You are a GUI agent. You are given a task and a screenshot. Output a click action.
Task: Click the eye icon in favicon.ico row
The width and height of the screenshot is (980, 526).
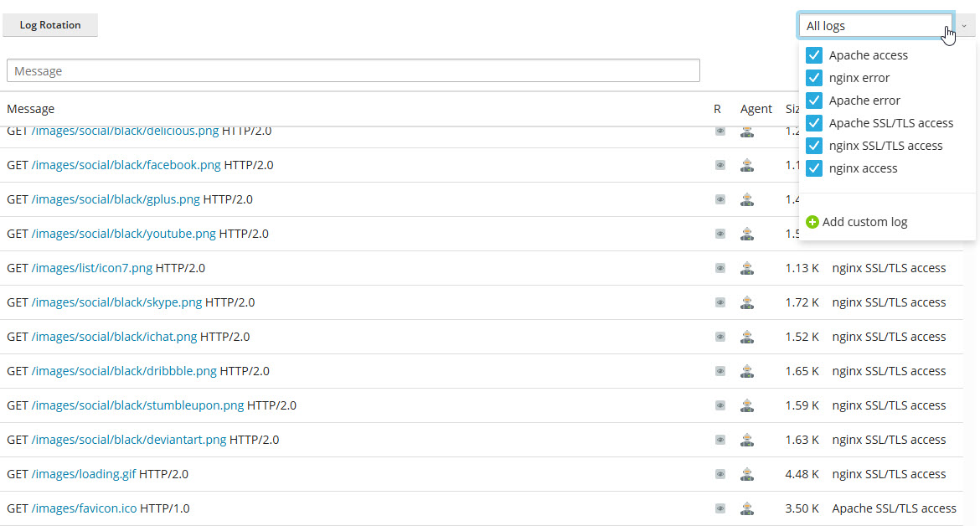[x=720, y=508]
